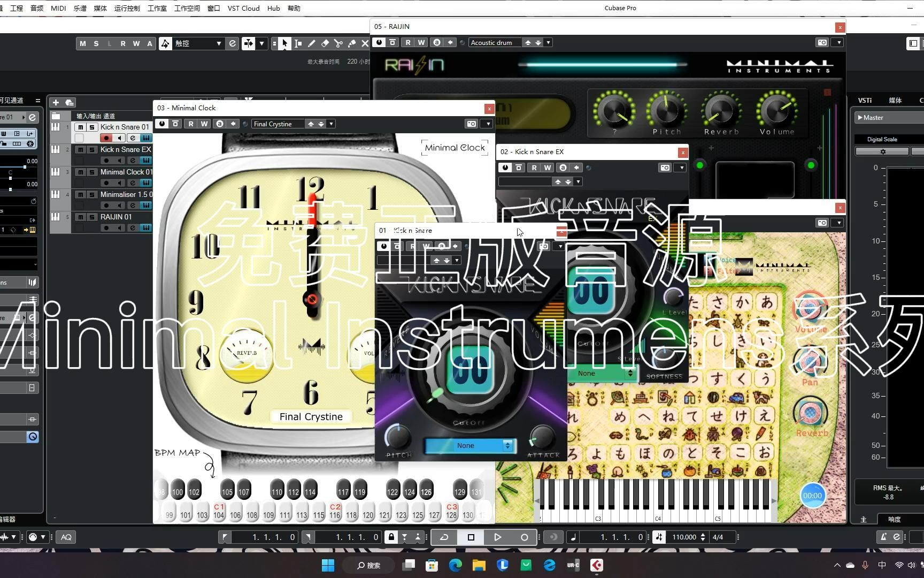Load next preset arrow in Minimal Clock window
The image size is (924, 578).
(321, 124)
